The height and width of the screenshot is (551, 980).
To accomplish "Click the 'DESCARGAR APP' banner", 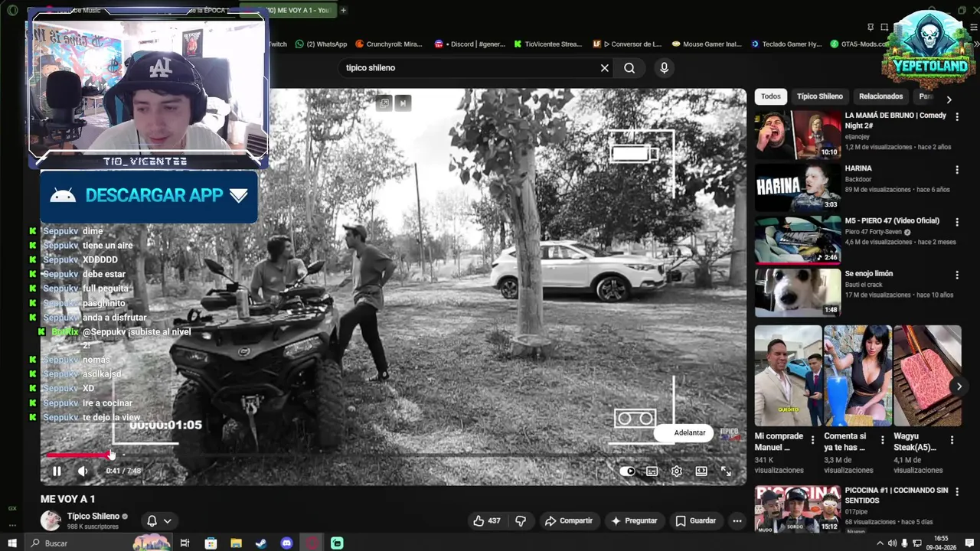I will click(x=149, y=196).
